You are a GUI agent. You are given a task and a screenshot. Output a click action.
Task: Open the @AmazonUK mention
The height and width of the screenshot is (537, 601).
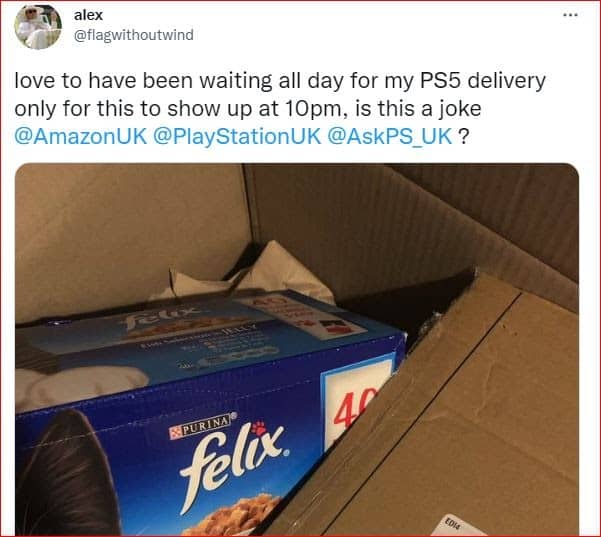81,136
